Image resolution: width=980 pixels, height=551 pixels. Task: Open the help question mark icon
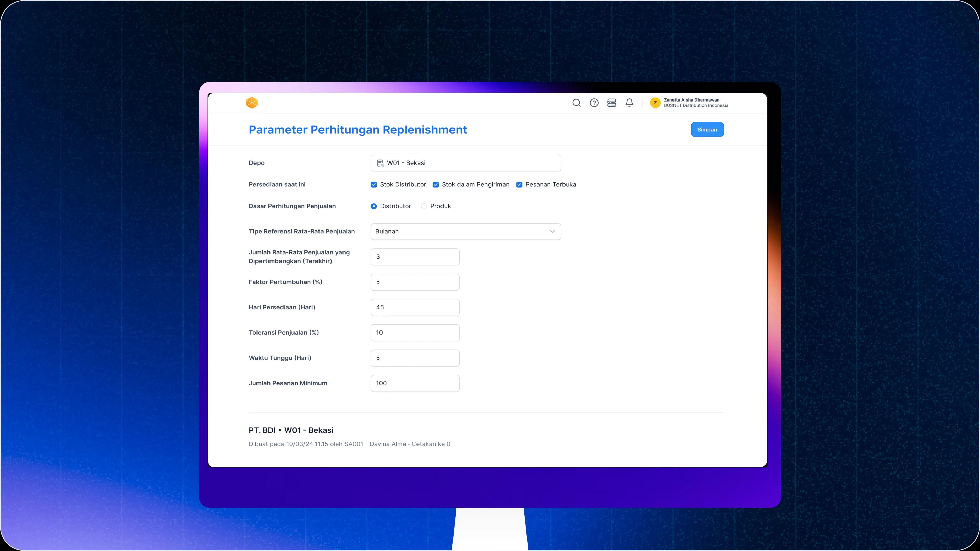[594, 103]
